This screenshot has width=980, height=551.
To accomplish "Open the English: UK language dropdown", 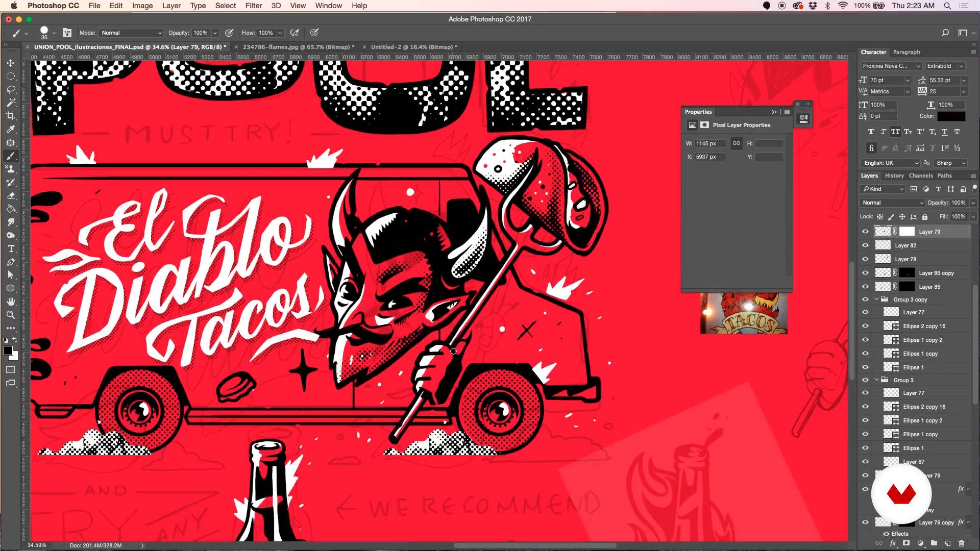I will (890, 163).
